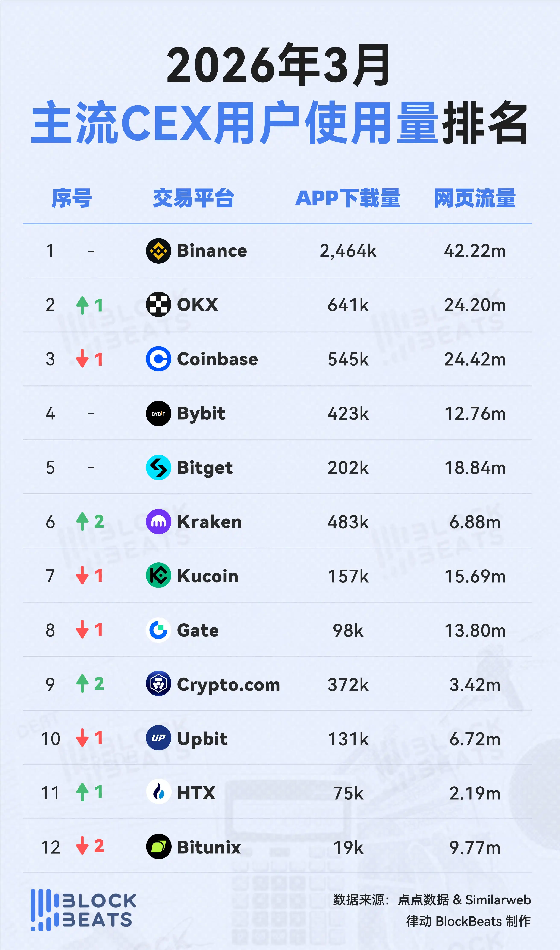This screenshot has width=560, height=950.
Task: Click the OKX checkered logo icon
Action: tap(158, 305)
